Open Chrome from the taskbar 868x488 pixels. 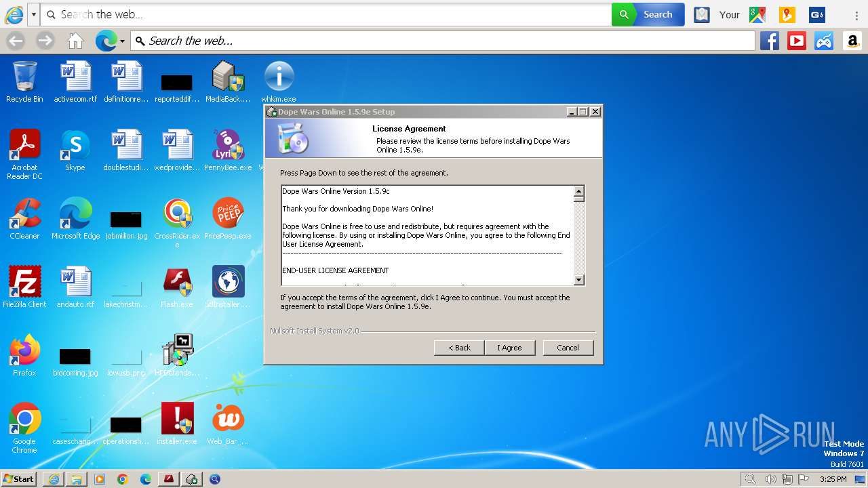point(123,479)
